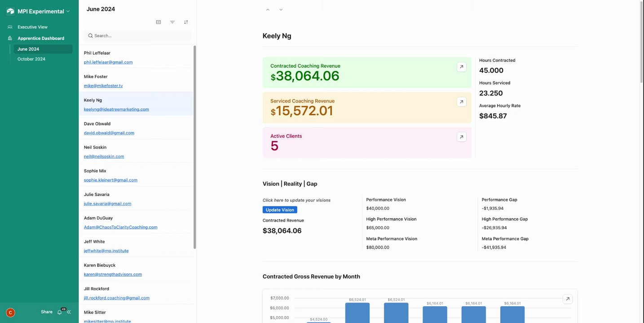The image size is (644, 323).
Task: Open Phil Leffelaar's email link
Action: coord(108,62)
